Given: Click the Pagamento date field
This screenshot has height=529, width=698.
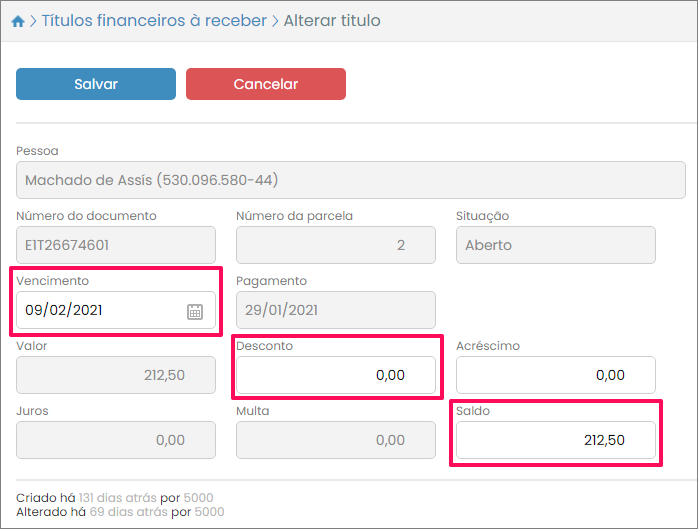Looking at the screenshot, I should 335,311.
